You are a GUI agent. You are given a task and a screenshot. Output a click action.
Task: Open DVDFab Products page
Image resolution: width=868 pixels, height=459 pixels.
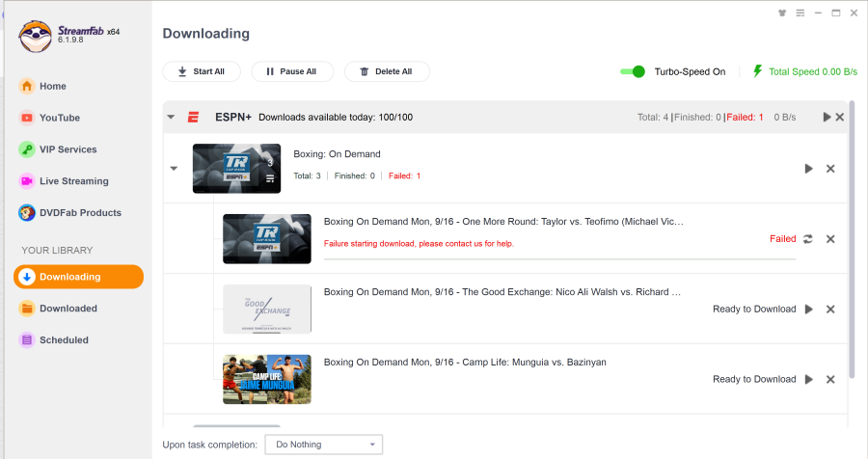pos(69,212)
